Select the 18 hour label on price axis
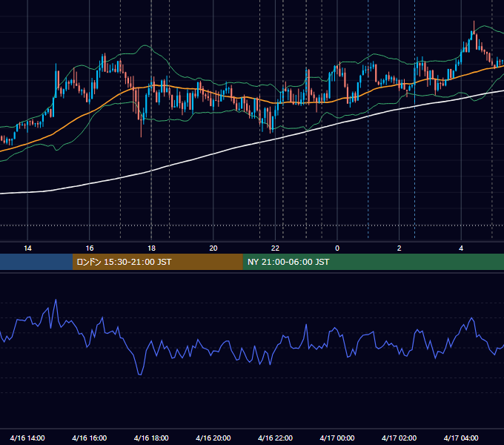504x445 pixels. click(x=151, y=248)
